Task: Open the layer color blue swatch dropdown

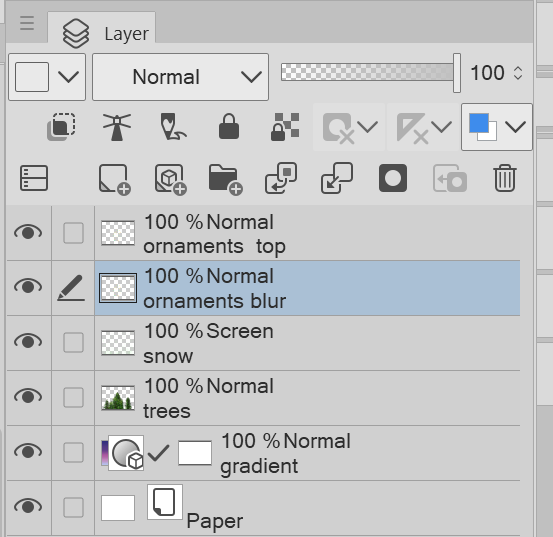Action: 497,127
